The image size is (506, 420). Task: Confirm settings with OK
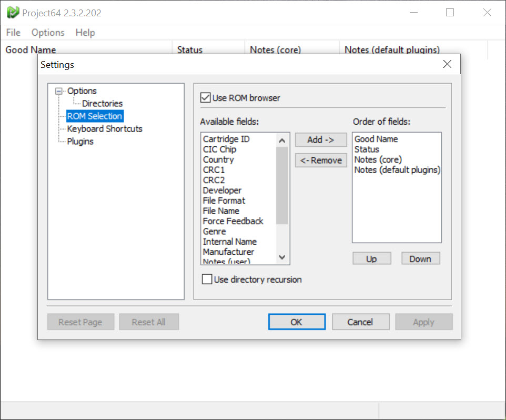(297, 322)
